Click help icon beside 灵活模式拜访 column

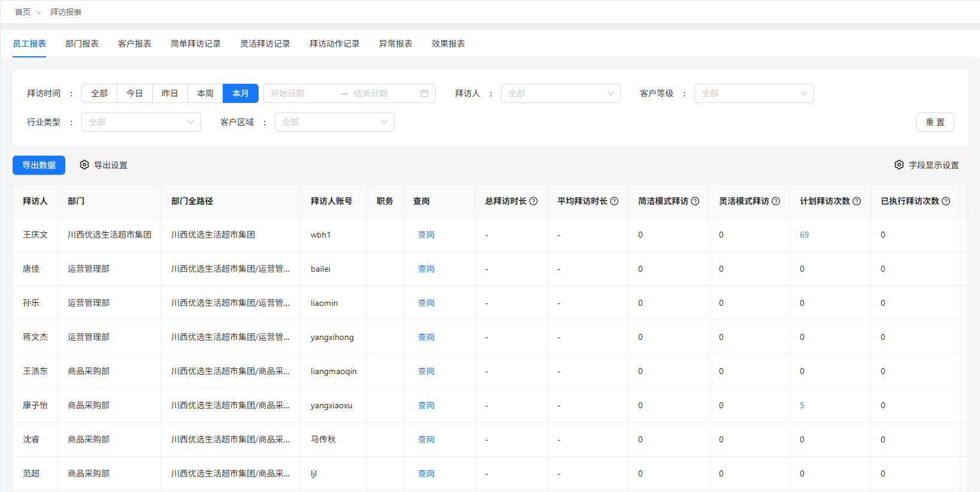click(x=776, y=201)
